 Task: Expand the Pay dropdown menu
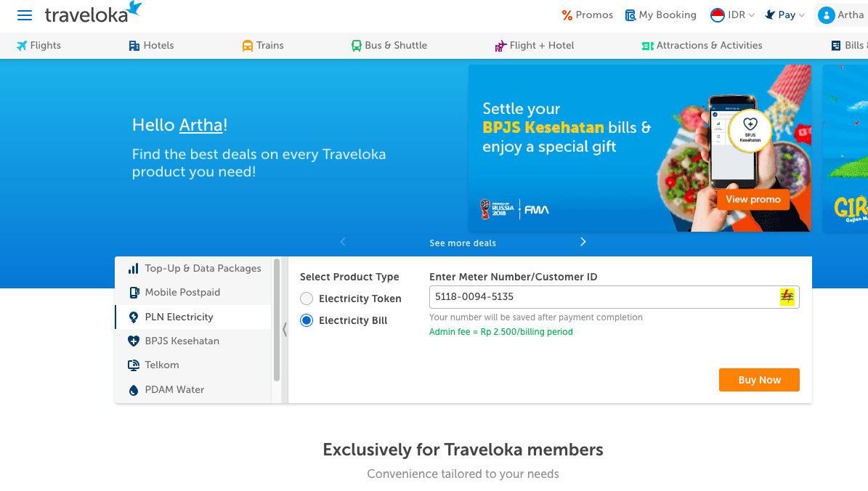click(786, 15)
